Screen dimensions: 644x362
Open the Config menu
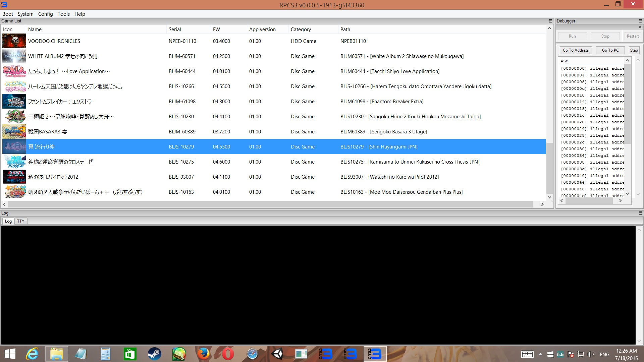(45, 14)
